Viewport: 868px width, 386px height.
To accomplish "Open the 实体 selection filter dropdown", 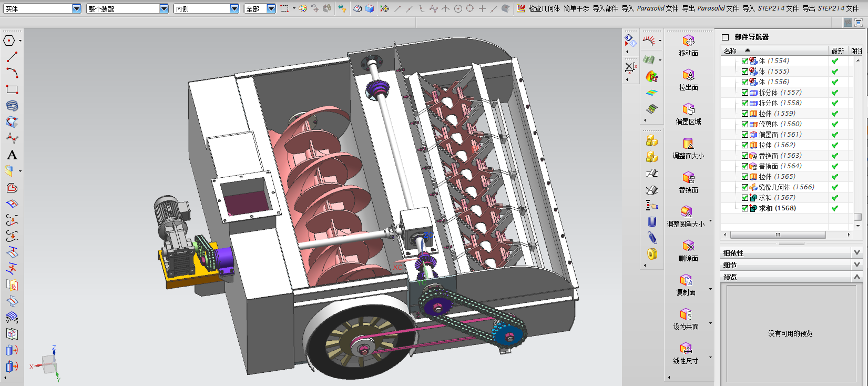I will point(76,9).
